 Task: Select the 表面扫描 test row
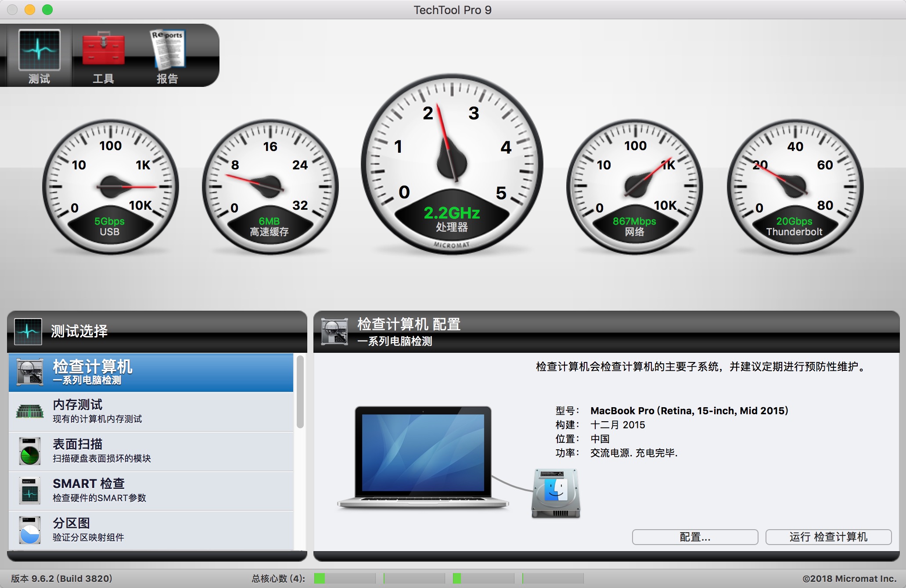click(151, 452)
